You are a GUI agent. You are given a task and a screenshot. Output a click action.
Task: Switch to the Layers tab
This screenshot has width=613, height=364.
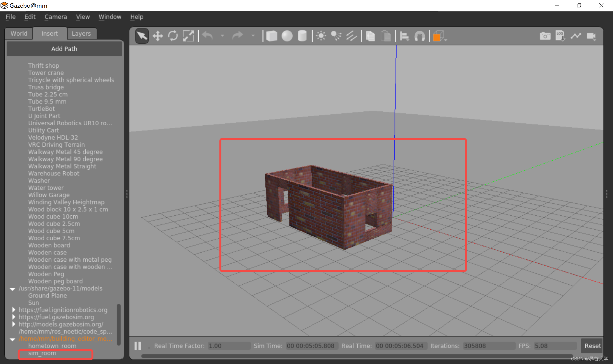pos(81,34)
